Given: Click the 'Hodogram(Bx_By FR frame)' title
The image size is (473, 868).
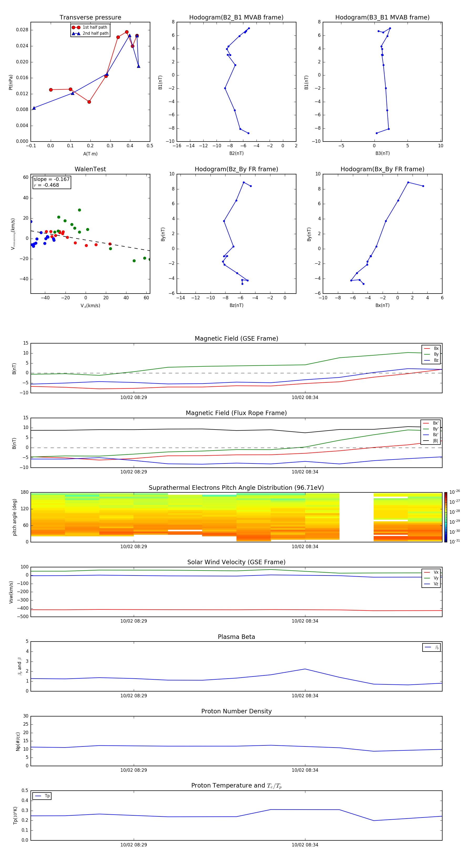Looking at the screenshot, I should (382, 169).
